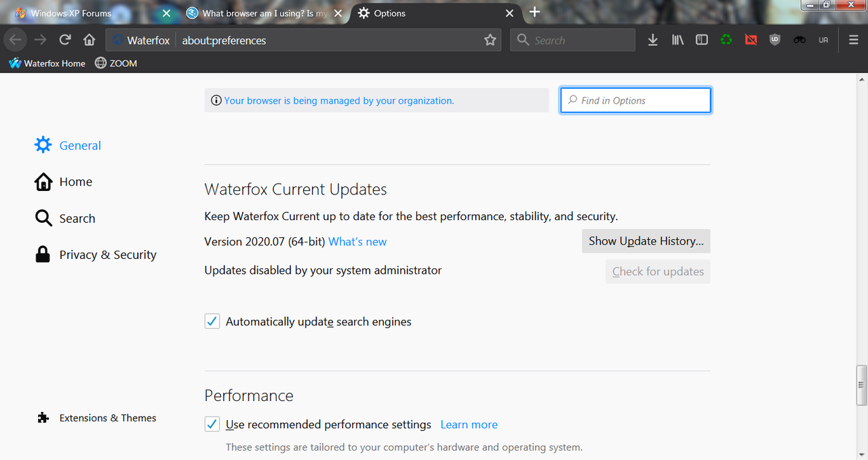Viewport: 868px width, 460px height.
Task: Click the Show Update History button
Action: [x=646, y=241]
